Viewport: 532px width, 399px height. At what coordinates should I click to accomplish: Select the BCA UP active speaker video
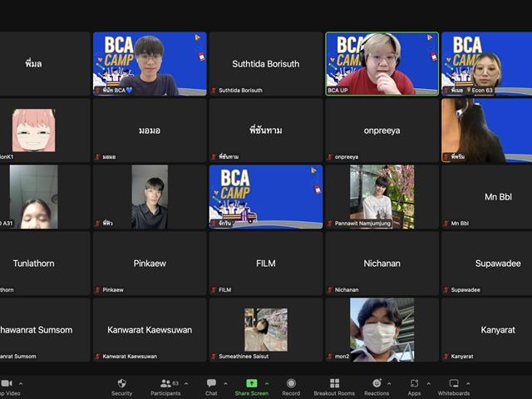point(382,64)
